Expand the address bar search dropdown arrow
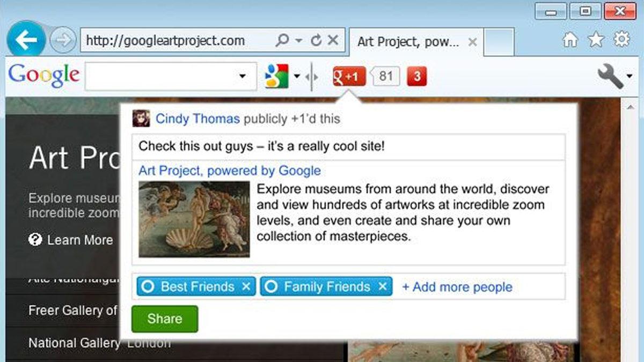Screen dimensions: 644x362 pos(299,41)
